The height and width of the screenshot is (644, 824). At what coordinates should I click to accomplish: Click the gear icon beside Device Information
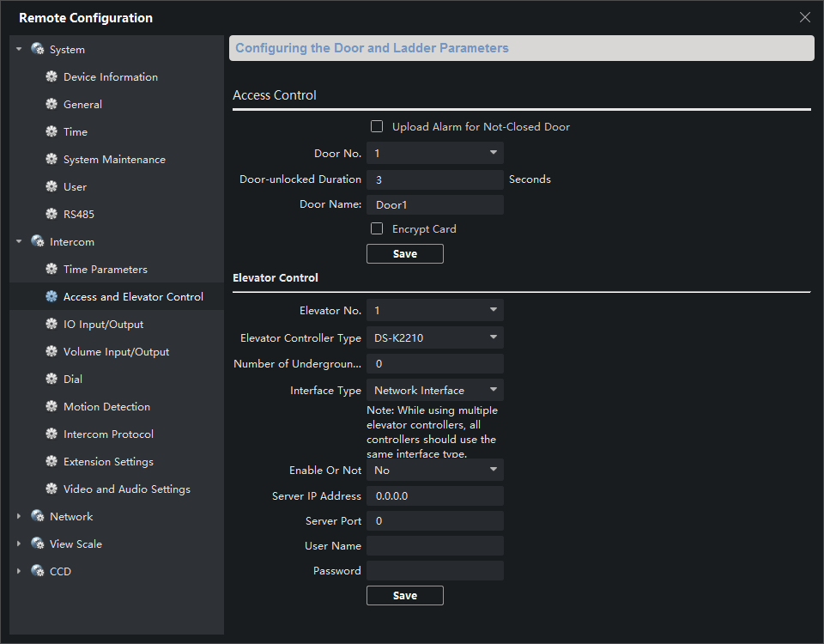pyautogui.click(x=51, y=77)
